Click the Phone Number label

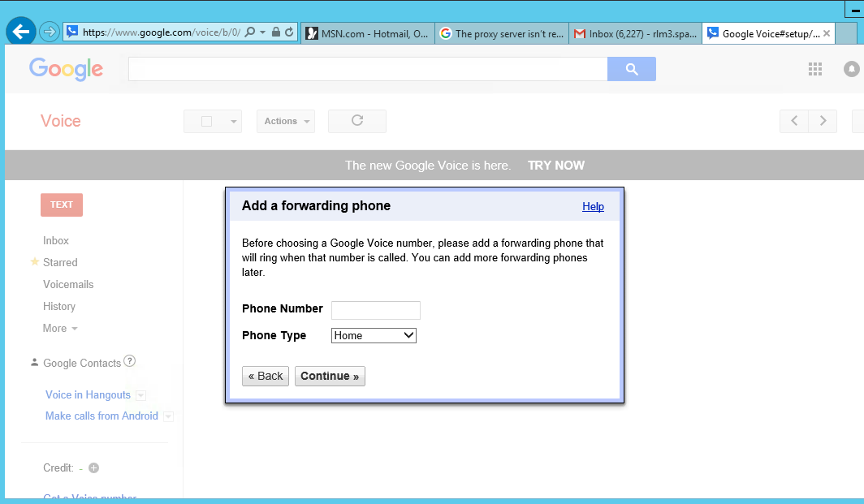click(282, 308)
